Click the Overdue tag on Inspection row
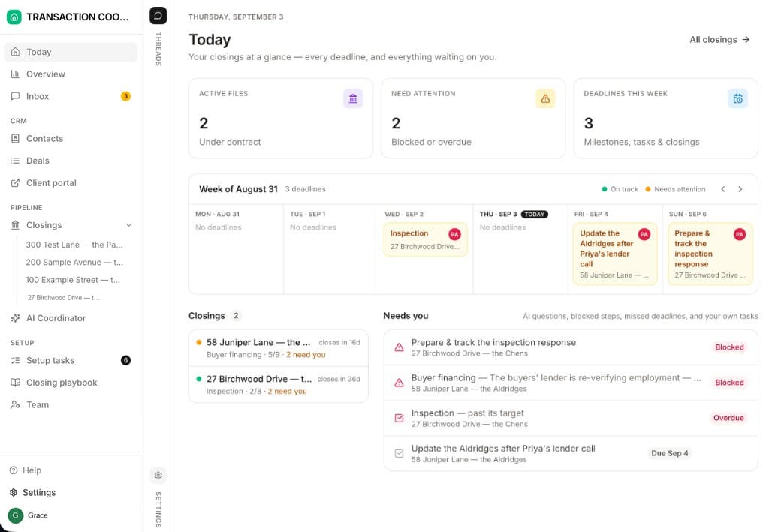 pos(728,418)
